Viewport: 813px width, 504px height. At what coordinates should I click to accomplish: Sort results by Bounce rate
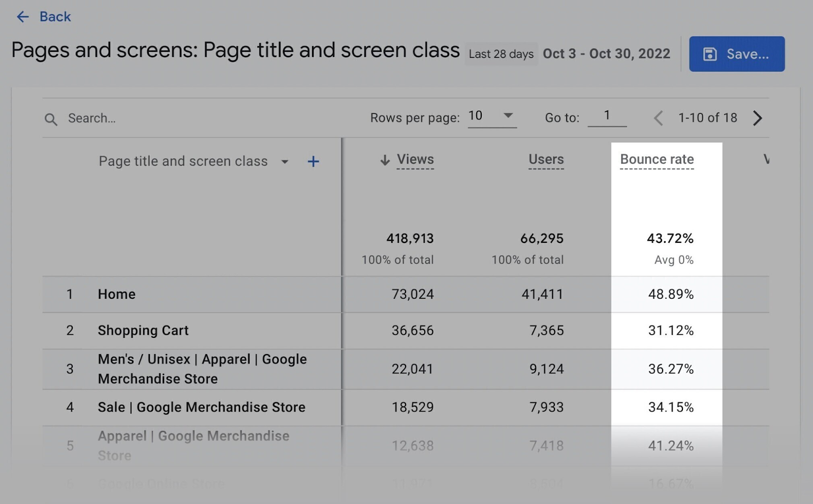pos(656,159)
